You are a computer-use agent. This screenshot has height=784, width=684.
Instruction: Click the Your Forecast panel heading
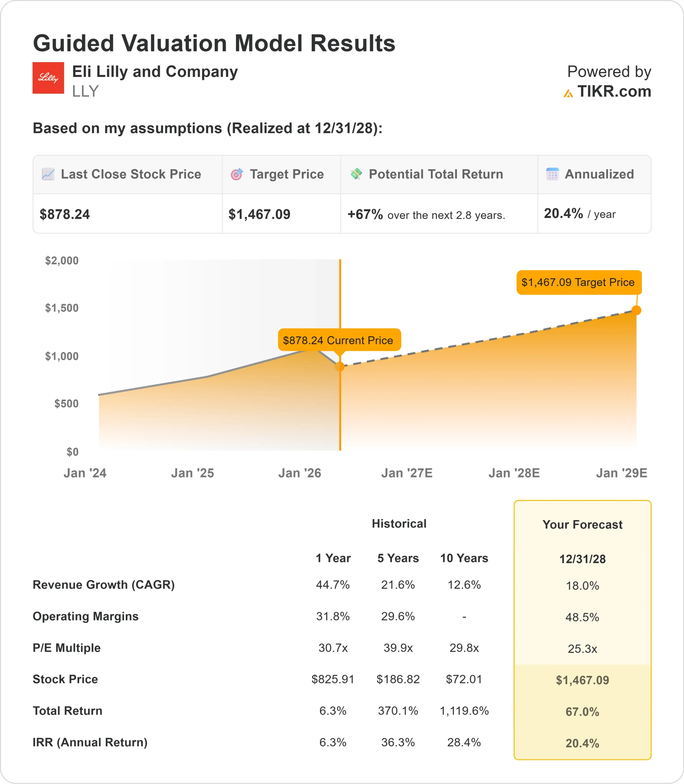coord(583,524)
